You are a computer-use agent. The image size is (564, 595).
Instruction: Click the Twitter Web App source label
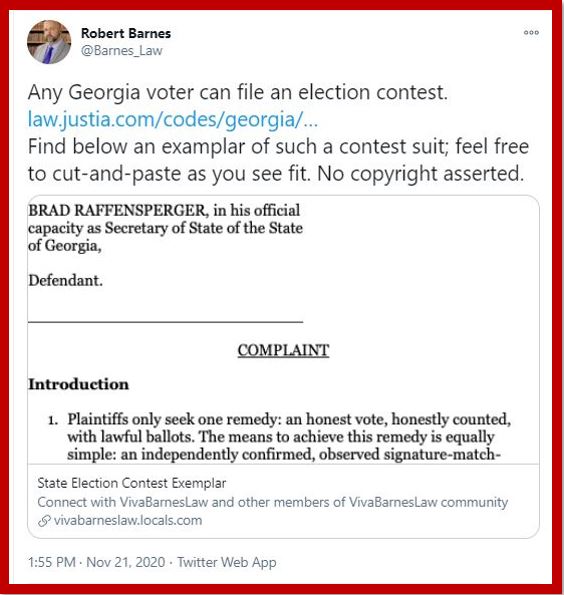click(x=227, y=562)
